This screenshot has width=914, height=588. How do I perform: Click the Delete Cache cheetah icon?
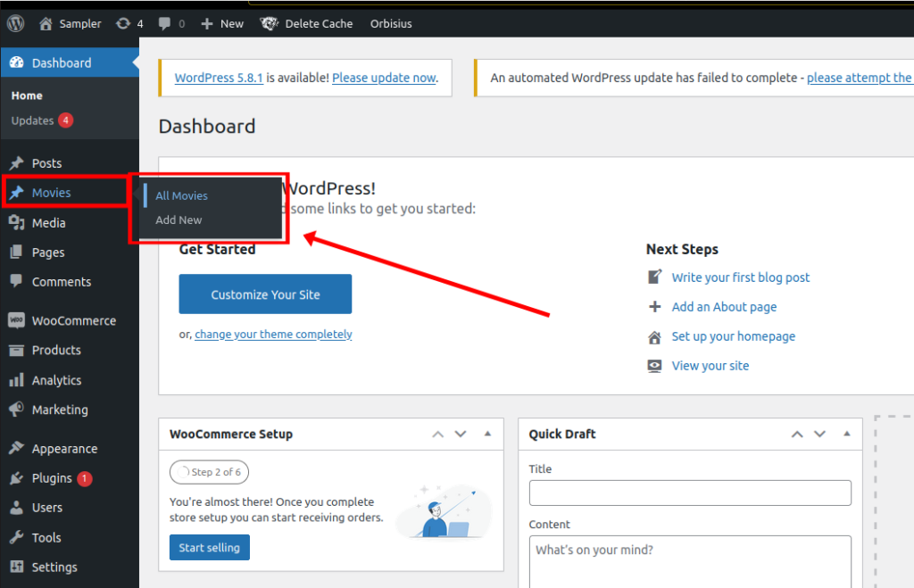[x=270, y=24]
